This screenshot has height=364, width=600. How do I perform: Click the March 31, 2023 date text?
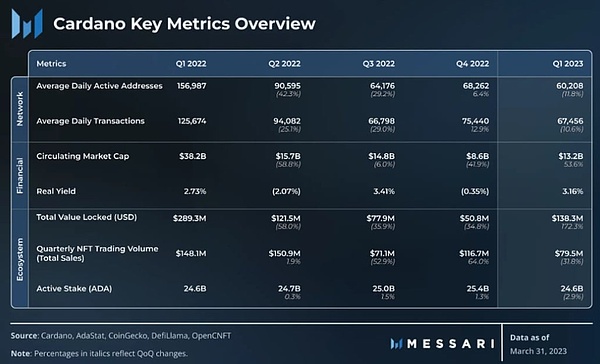coord(538,351)
